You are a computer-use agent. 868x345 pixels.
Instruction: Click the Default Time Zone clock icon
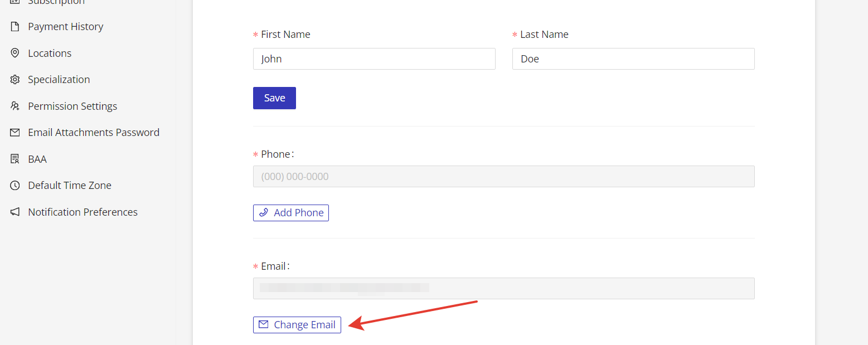click(x=15, y=186)
